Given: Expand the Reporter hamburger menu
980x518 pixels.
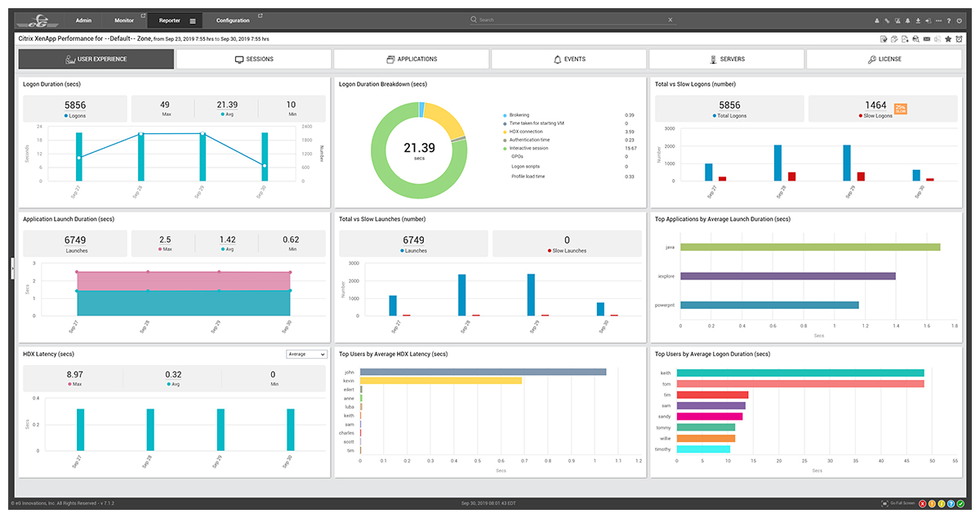Looking at the screenshot, I should [192, 20].
